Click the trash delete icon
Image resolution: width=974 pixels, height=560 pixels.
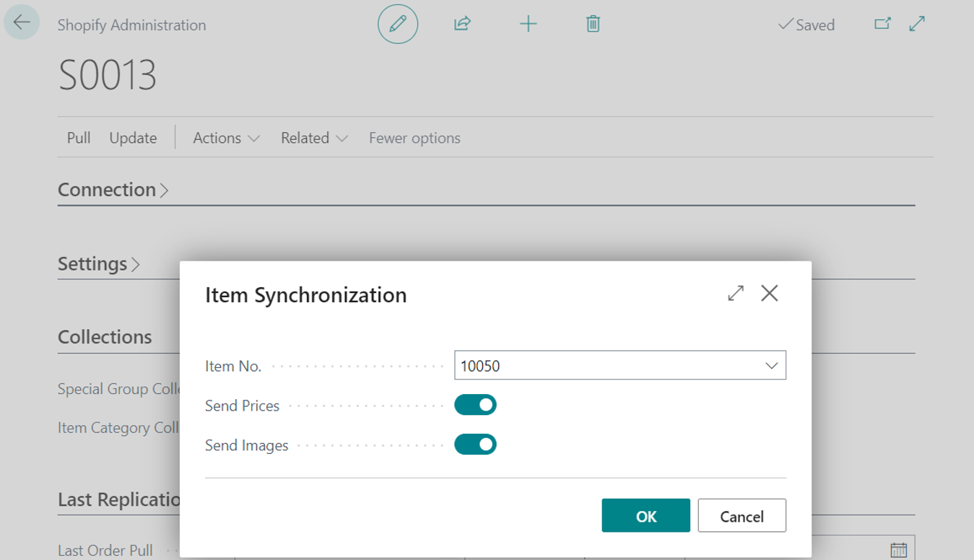593,24
